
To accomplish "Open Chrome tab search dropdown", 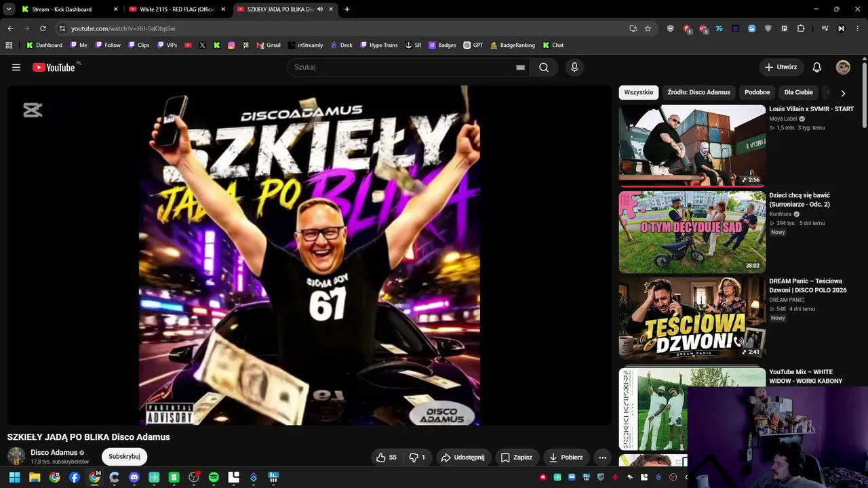I will click(9, 9).
